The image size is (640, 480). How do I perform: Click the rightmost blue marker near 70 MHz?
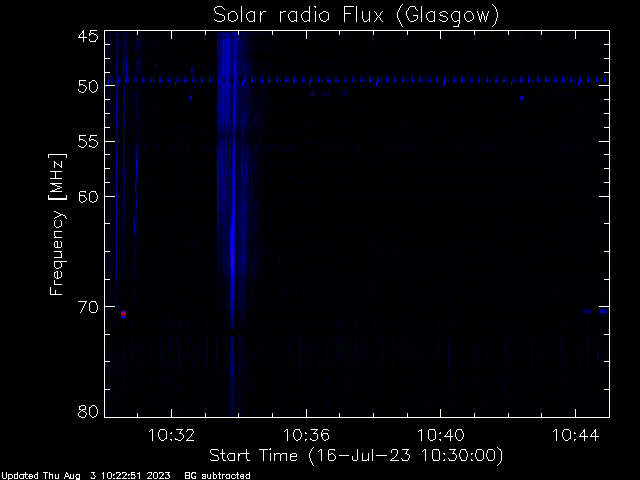[x=603, y=311]
